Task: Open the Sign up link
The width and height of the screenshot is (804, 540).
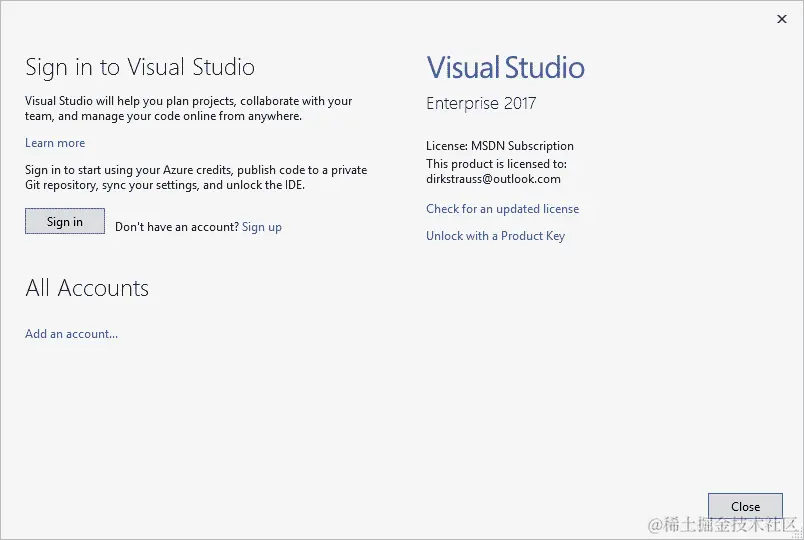Action: point(262,227)
